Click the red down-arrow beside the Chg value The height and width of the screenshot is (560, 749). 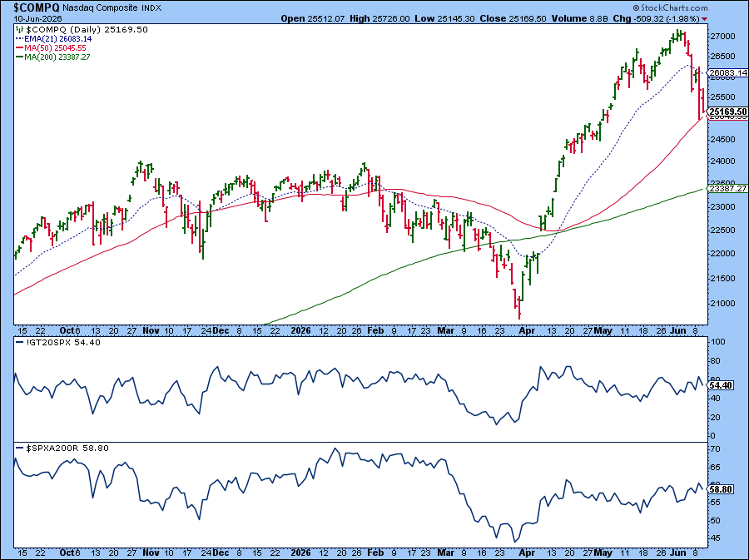coord(705,19)
